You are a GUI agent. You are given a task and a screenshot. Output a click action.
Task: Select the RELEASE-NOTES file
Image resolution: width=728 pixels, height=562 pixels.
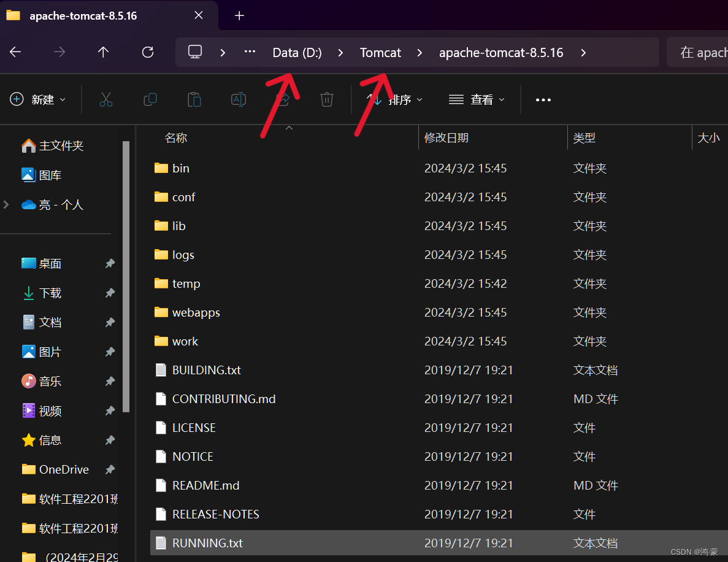point(207,514)
